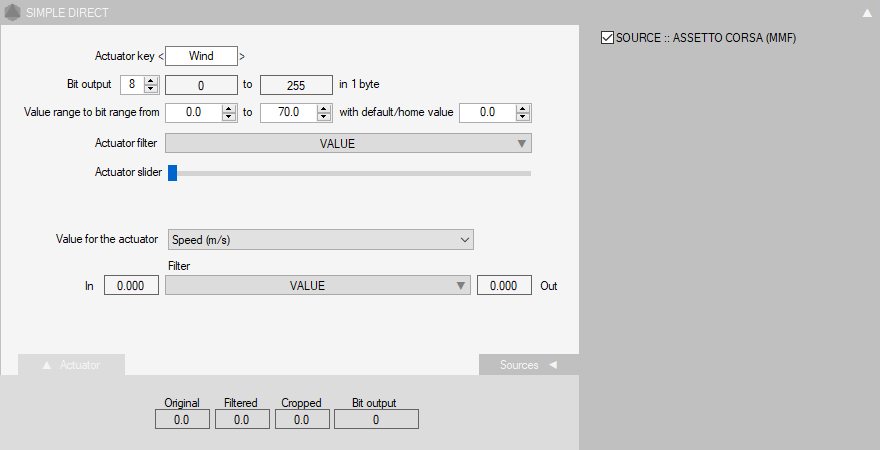Increase the default/home value
This screenshot has height=450, width=880.
click(523, 109)
